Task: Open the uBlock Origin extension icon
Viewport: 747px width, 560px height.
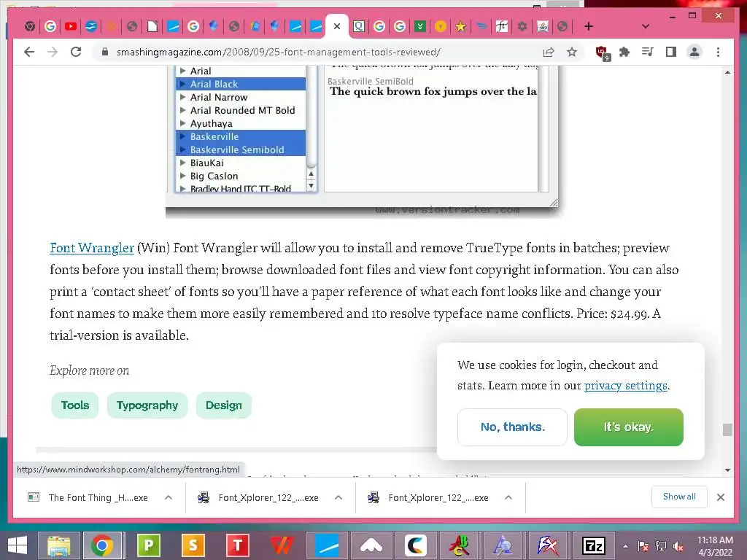Action: 602,52
